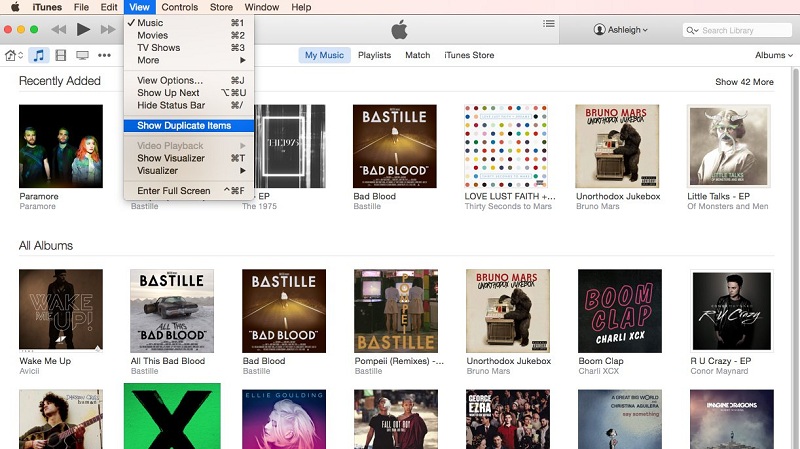The image size is (800, 449).
Task: Open George Ezra album cover
Action: (x=508, y=419)
